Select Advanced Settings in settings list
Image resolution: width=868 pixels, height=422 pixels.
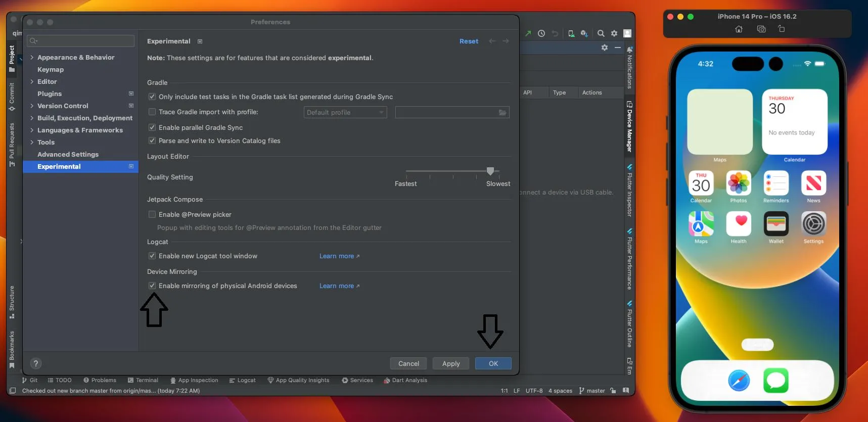[68, 154]
